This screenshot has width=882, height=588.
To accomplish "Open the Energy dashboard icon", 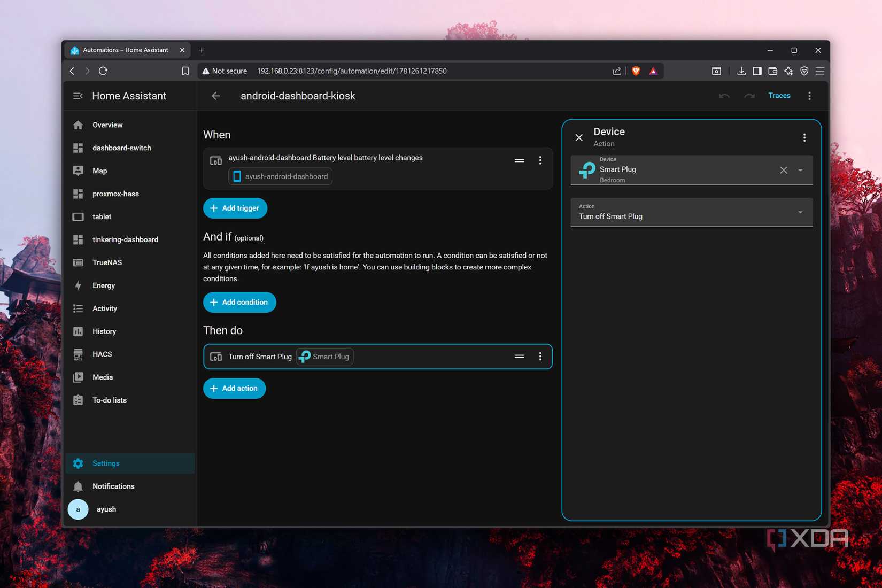I will pyautogui.click(x=78, y=285).
